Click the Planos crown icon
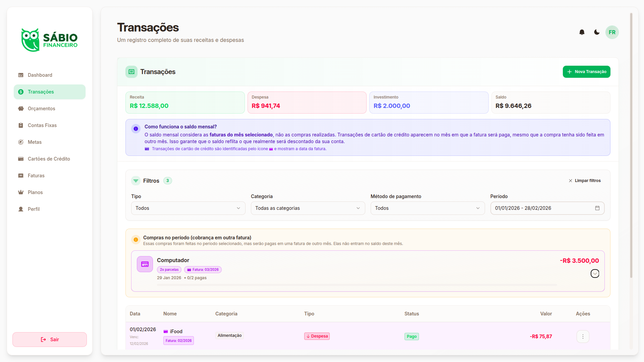Image resolution: width=644 pixels, height=362 pixels. click(x=21, y=192)
